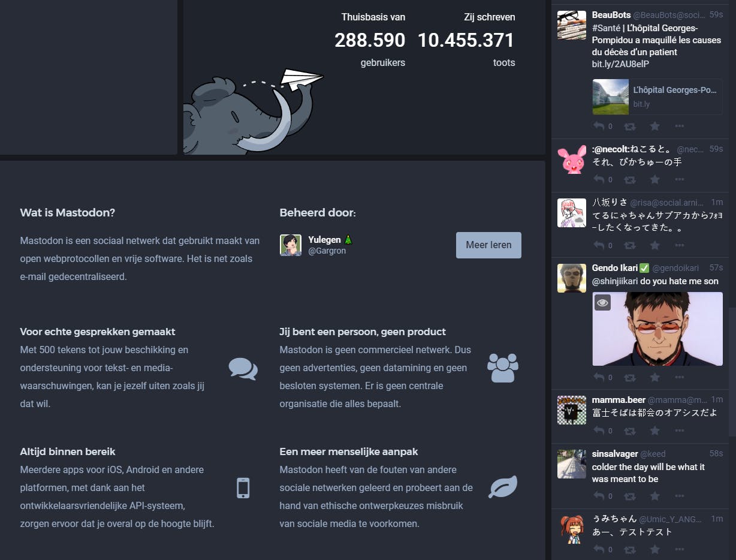This screenshot has width=736, height=560.
Task: Favourite the BeauBots toot
Action: (x=654, y=126)
